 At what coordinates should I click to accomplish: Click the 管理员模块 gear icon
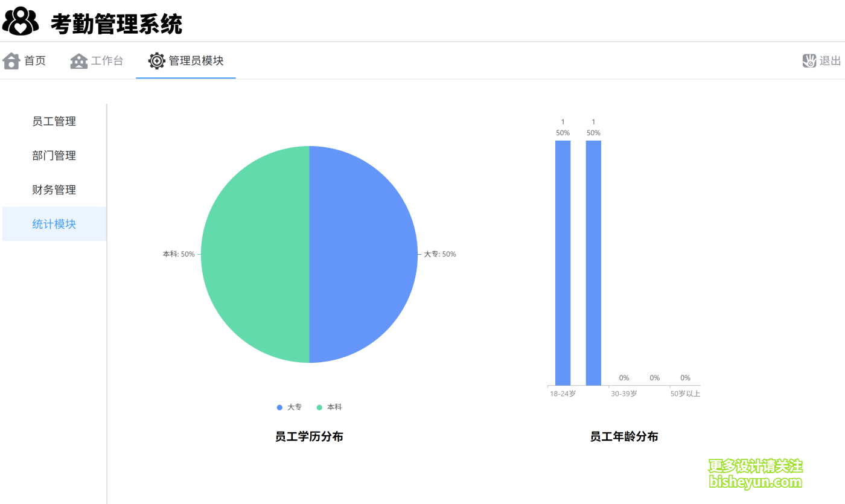click(x=157, y=61)
